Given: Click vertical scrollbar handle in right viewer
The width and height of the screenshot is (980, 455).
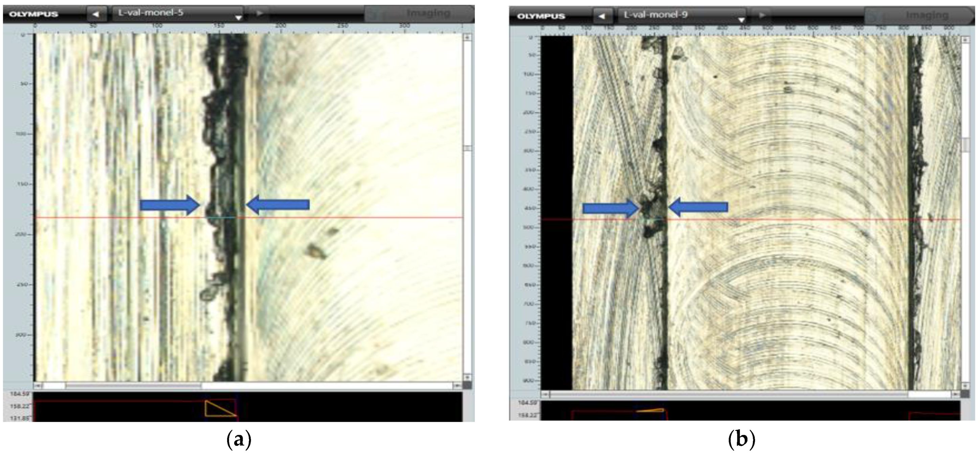Looking at the screenshot, I should click(x=965, y=145).
